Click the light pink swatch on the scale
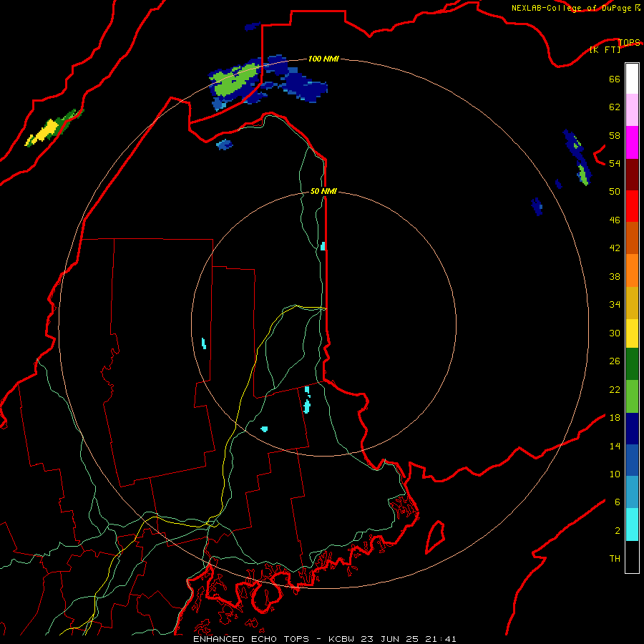644x644 pixels. coord(632,109)
